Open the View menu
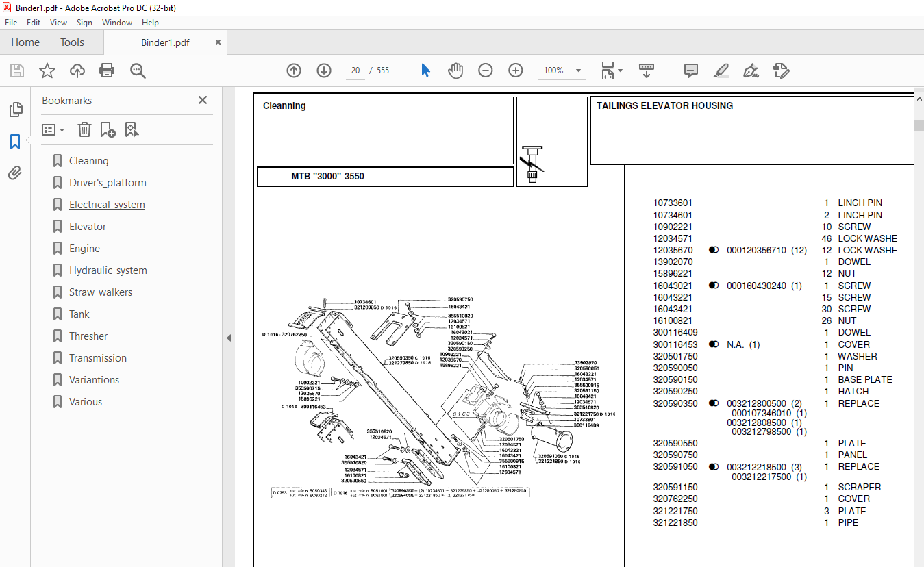This screenshot has height=567, width=924. (59, 23)
